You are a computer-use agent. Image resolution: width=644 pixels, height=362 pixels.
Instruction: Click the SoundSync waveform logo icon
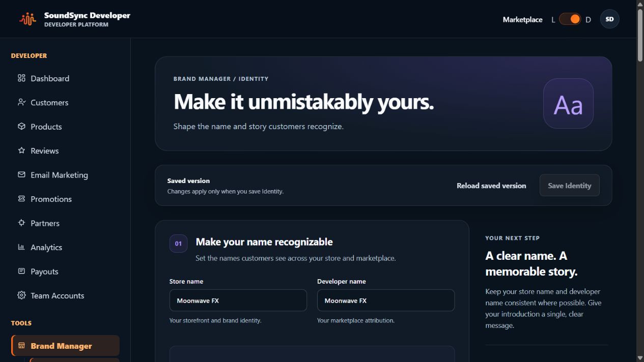27,19
